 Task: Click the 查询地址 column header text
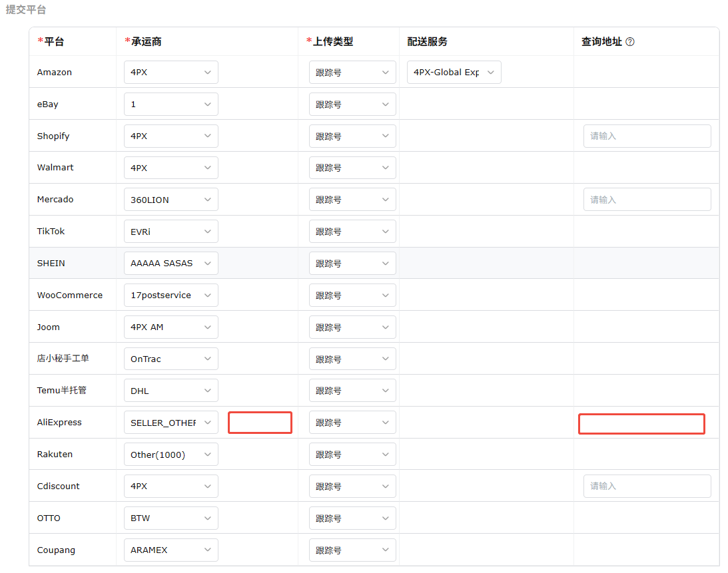(x=601, y=42)
